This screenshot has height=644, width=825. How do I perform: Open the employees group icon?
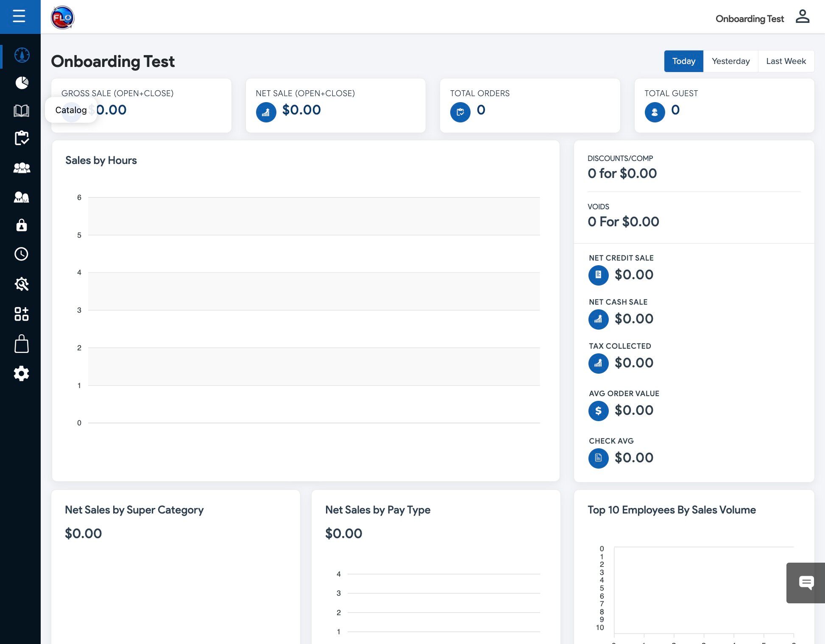(22, 168)
